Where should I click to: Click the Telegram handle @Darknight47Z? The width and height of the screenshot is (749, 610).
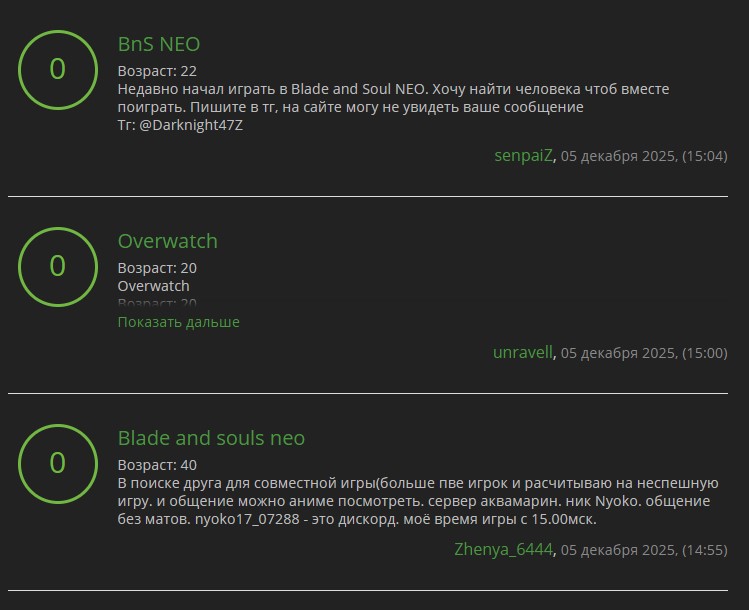pyautogui.click(x=191, y=125)
